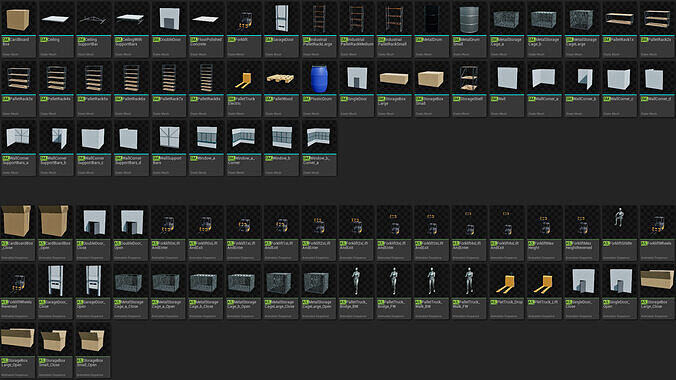Select the SM_DoubleDoor static mesh
The width and height of the screenshot is (676, 380).
coord(169,29)
